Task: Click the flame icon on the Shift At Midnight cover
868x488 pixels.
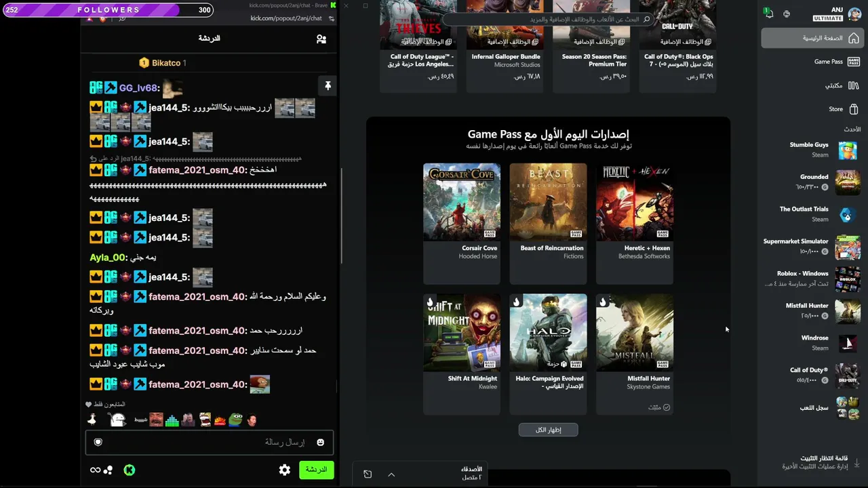Action: (x=430, y=301)
